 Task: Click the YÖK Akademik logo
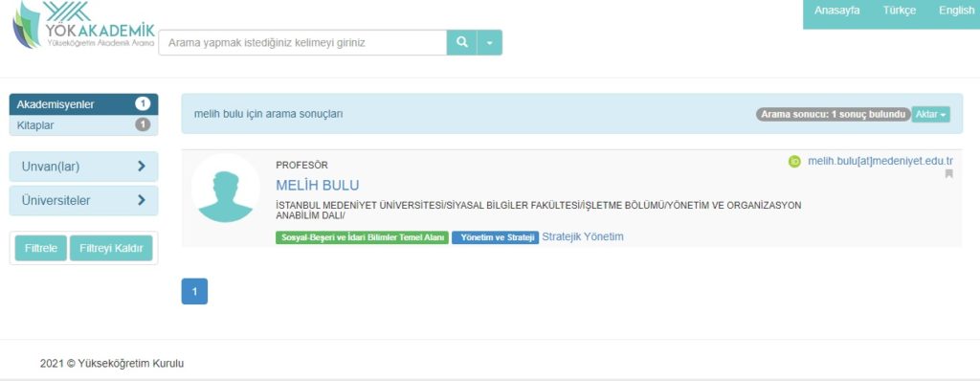click(x=84, y=26)
